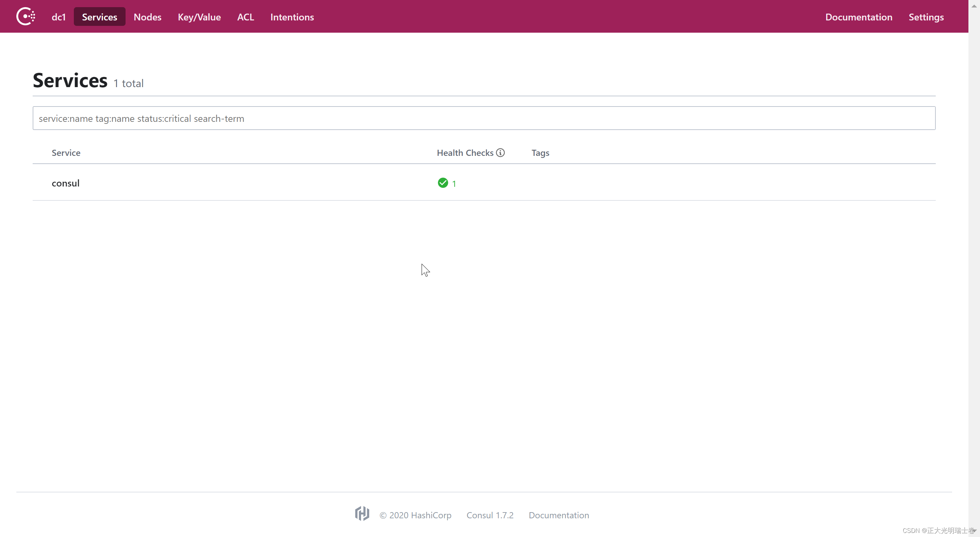Open the Key/Value store section
The width and height of the screenshot is (980, 537).
coord(199,17)
